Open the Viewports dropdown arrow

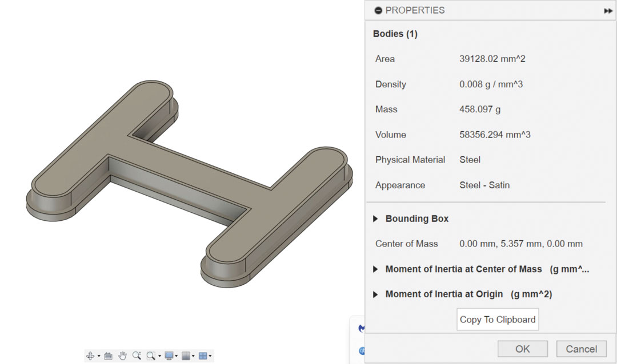coord(210,357)
